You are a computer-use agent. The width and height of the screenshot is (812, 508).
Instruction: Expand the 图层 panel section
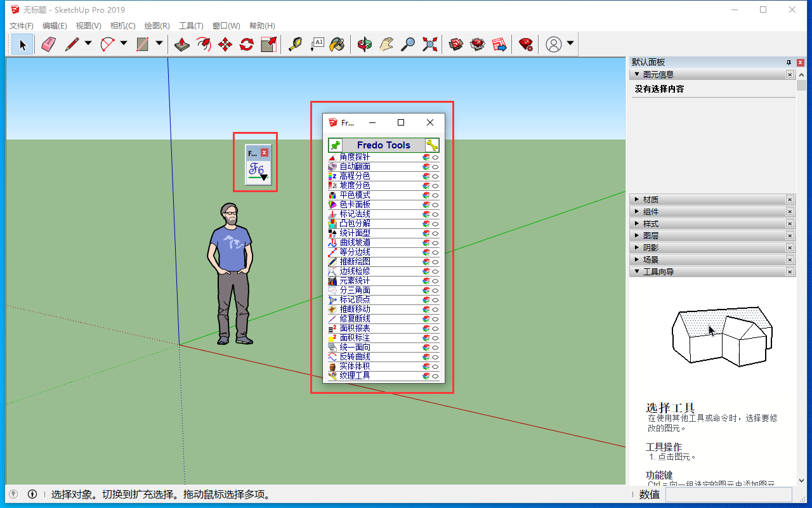[x=651, y=236]
